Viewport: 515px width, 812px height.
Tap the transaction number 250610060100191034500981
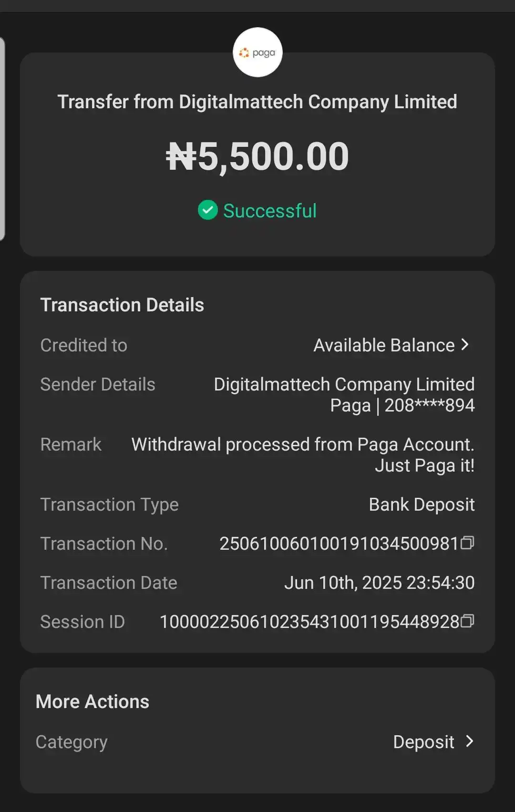[339, 544]
